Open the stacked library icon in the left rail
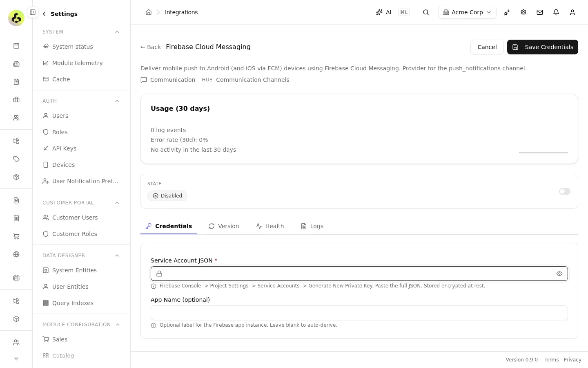Image resolution: width=588 pixels, height=368 pixels. point(16,278)
